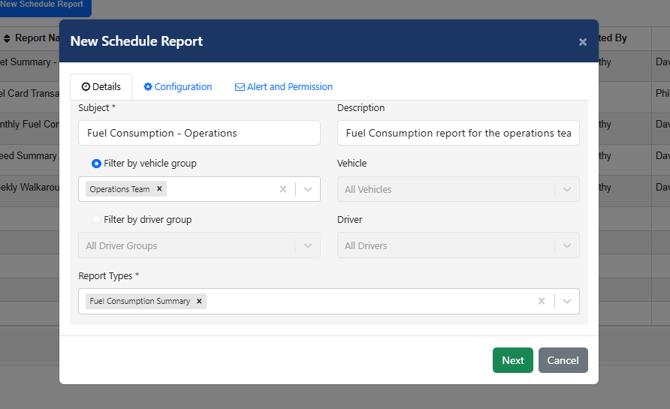Click the gear icon on Configuration tab
Viewport: 670px width, 409px height.
click(148, 87)
